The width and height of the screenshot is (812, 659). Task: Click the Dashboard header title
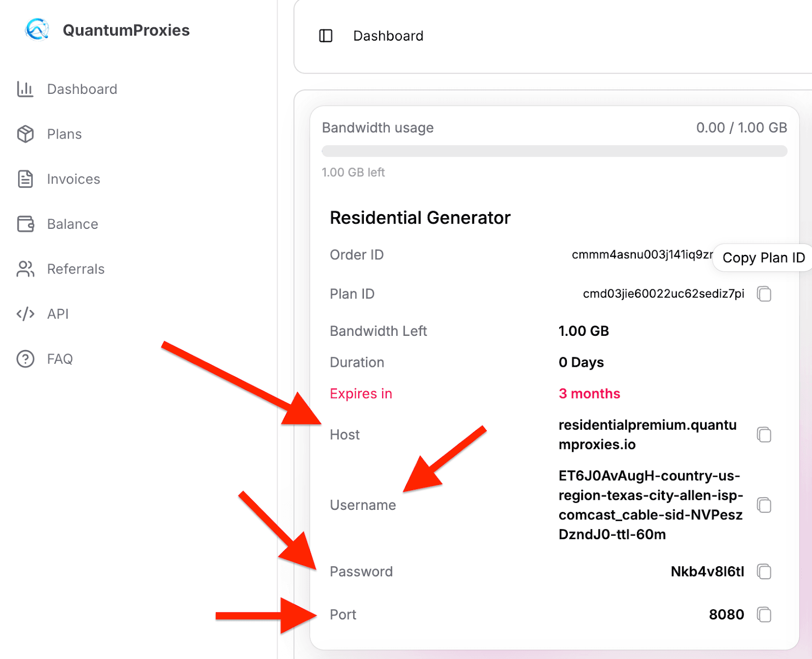click(388, 36)
